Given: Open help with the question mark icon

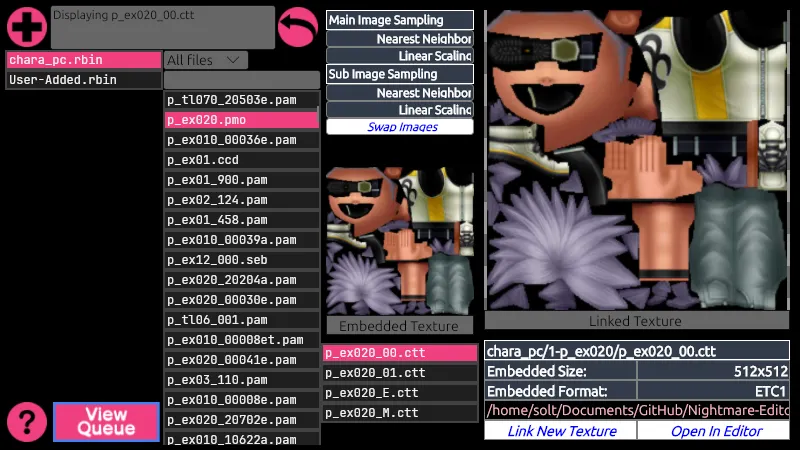Looking at the screenshot, I should pos(27,422).
